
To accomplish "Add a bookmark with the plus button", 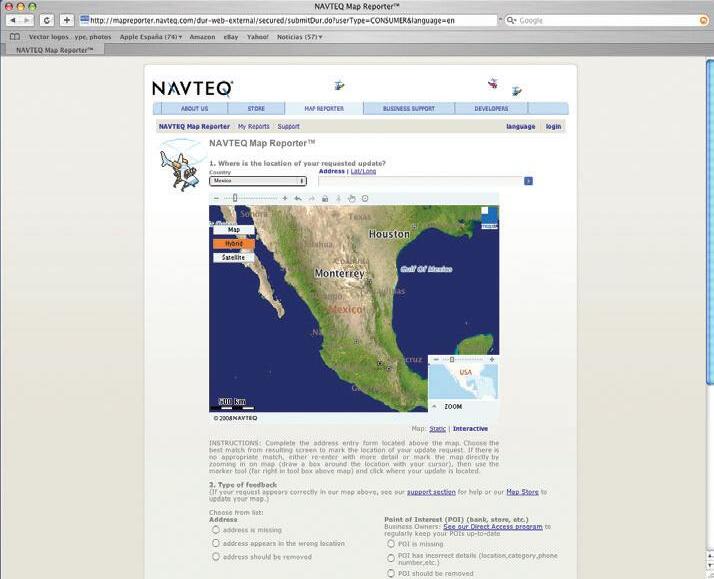I will pos(66,20).
